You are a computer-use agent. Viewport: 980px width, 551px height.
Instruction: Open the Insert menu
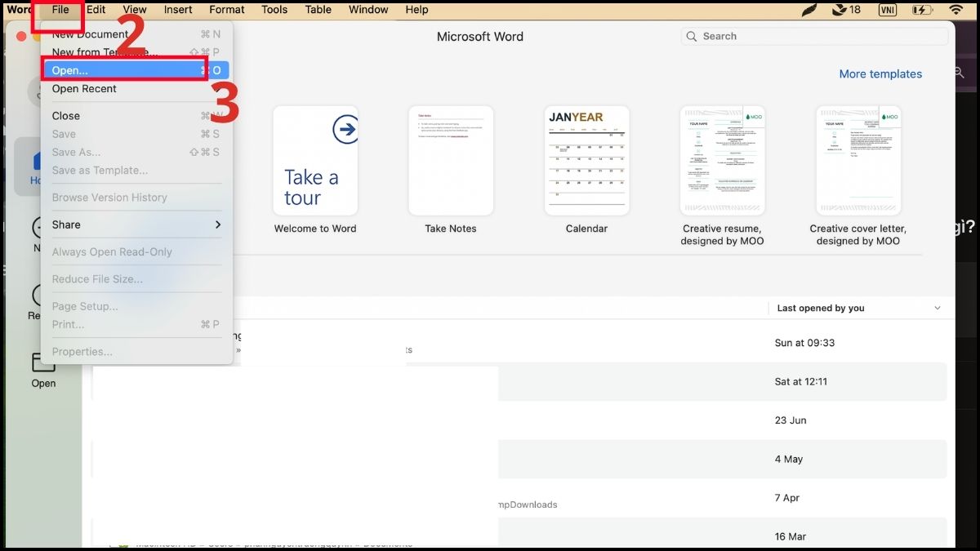click(x=178, y=10)
